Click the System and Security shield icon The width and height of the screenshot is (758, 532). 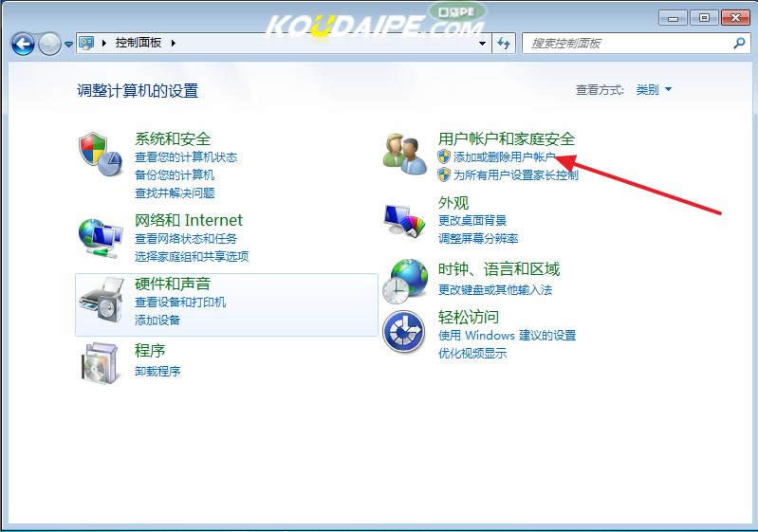click(x=101, y=155)
